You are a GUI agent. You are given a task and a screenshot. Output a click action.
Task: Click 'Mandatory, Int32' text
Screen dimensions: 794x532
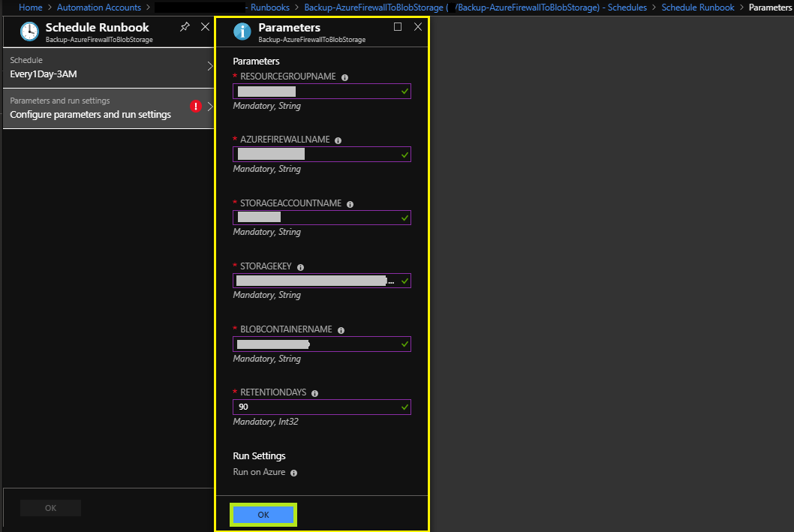pyautogui.click(x=266, y=422)
